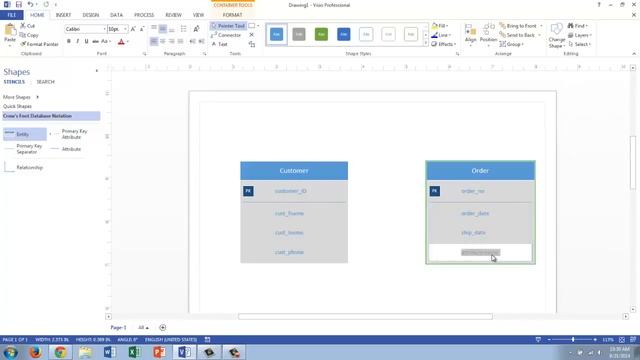Open the shape Effects dropdown
This screenshot has height=360, width=640.
point(443,44)
